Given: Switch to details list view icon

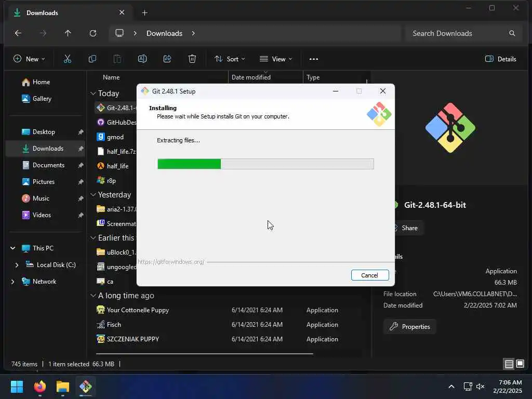Looking at the screenshot, I should pos(509,364).
